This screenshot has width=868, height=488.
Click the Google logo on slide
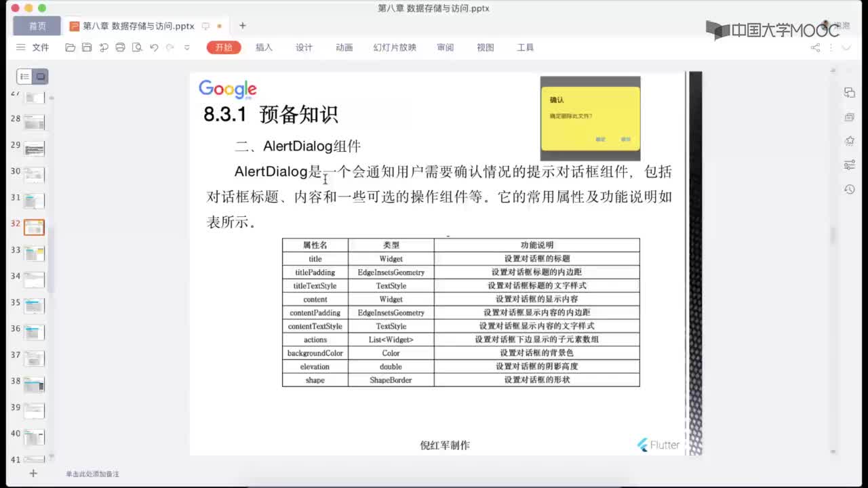pos(228,89)
